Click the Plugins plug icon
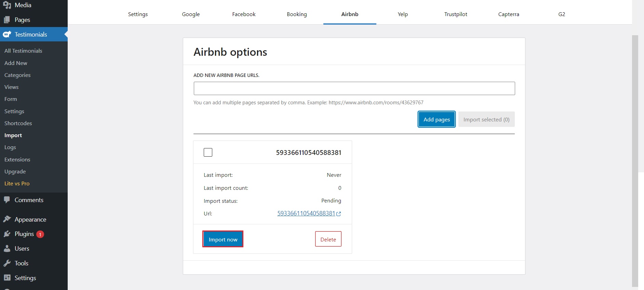The height and width of the screenshot is (290, 644). [7, 234]
